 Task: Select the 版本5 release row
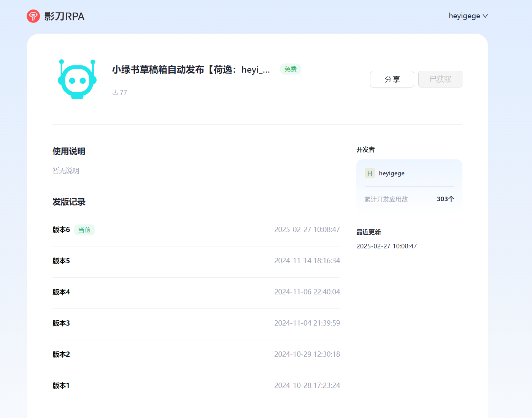click(196, 261)
